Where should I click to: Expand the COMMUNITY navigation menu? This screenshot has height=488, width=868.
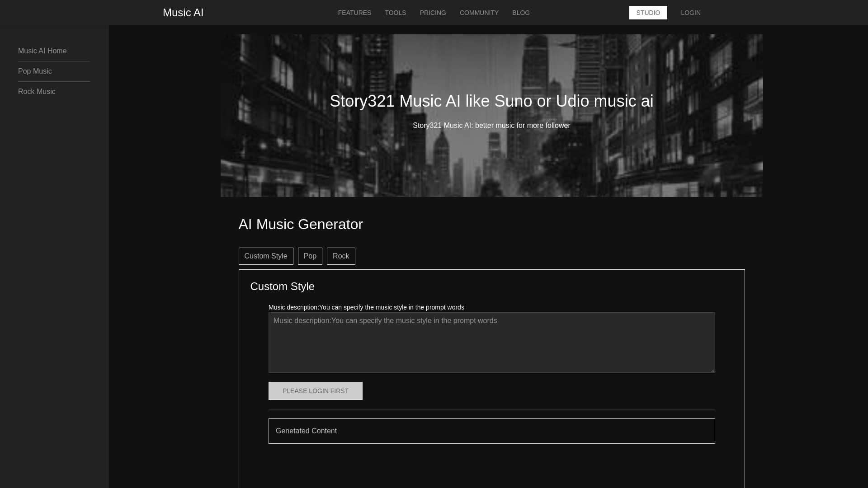pyautogui.click(x=479, y=13)
